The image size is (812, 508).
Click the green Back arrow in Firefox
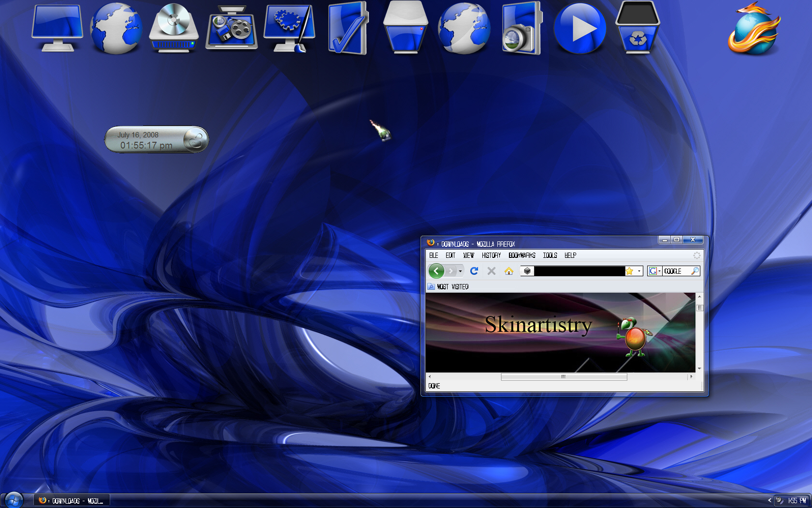click(436, 271)
